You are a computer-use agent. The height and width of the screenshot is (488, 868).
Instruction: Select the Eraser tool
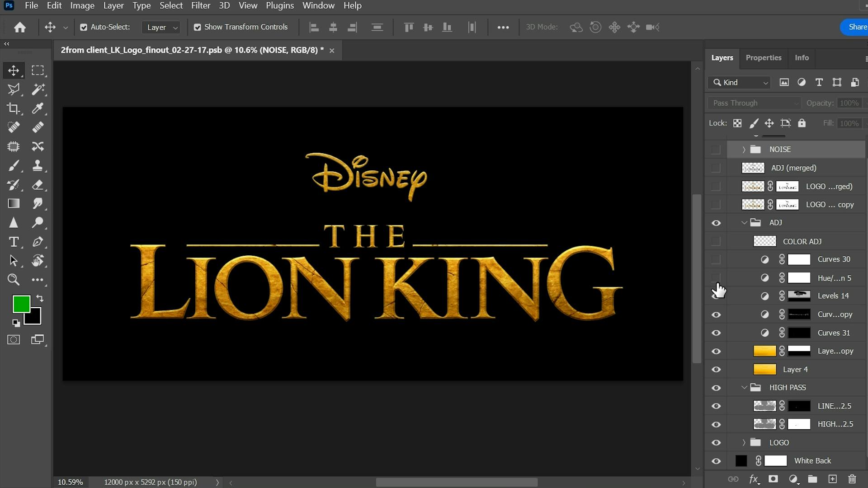coord(38,185)
